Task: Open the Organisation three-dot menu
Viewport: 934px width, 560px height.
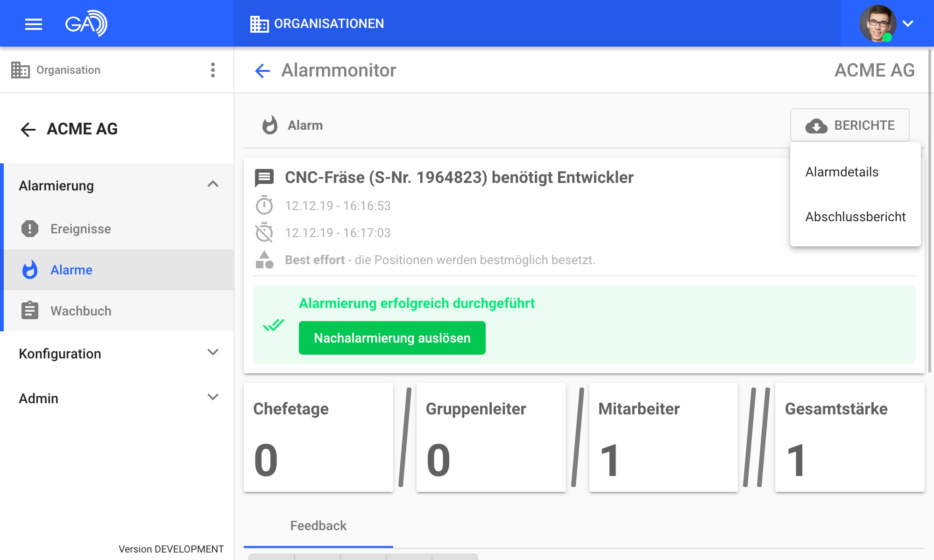Action: coord(213,70)
